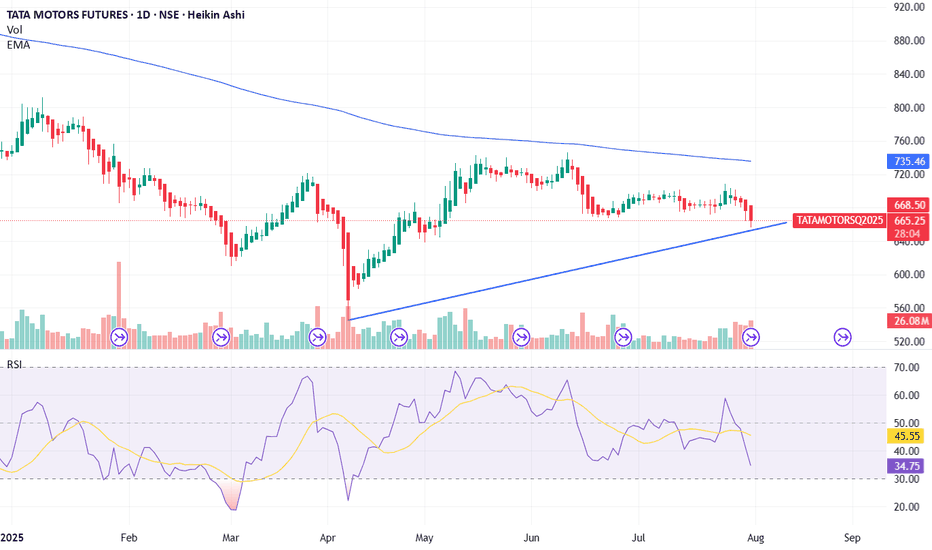Click the 760.00 price axis label
This screenshot has height=550, width=932.
tap(909, 141)
